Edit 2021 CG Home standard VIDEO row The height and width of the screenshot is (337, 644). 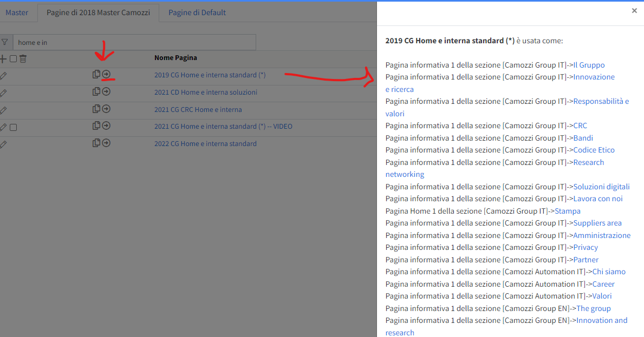[3, 128]
